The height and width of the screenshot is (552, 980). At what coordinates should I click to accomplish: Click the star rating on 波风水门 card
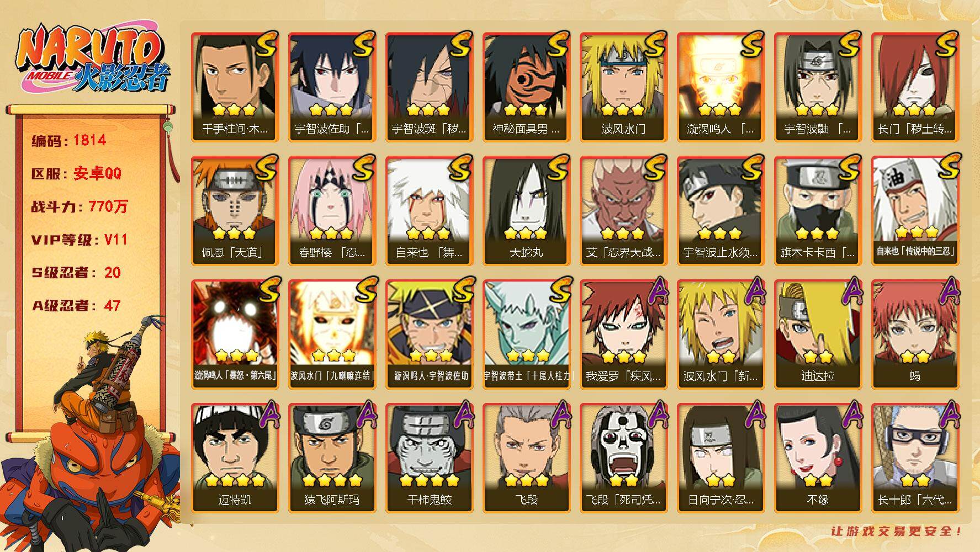pos(623,110)
